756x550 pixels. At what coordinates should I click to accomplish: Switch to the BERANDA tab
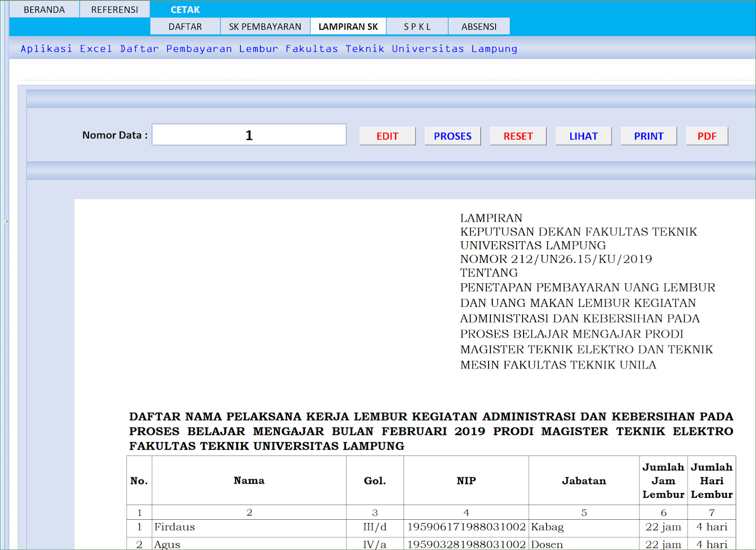coord(45,9)
